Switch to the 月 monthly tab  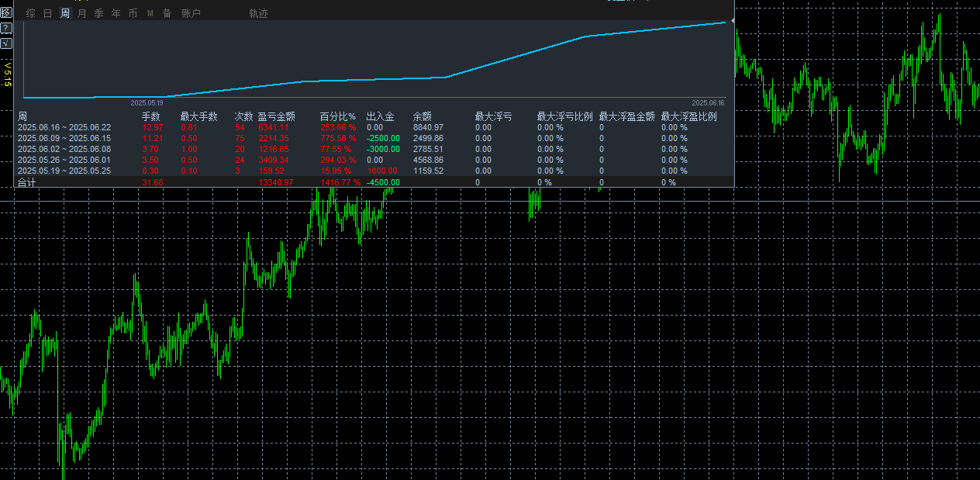(x=82, y=13)
